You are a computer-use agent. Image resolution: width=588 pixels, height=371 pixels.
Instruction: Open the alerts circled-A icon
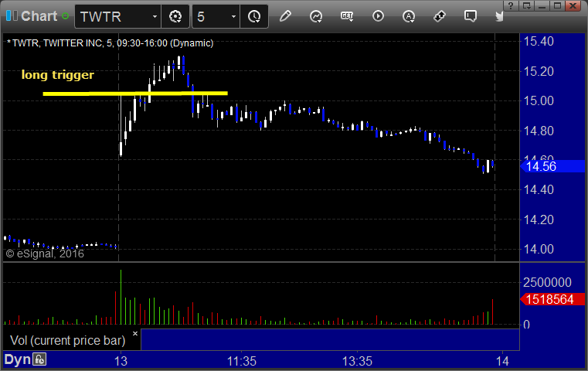tap(409, 16)
